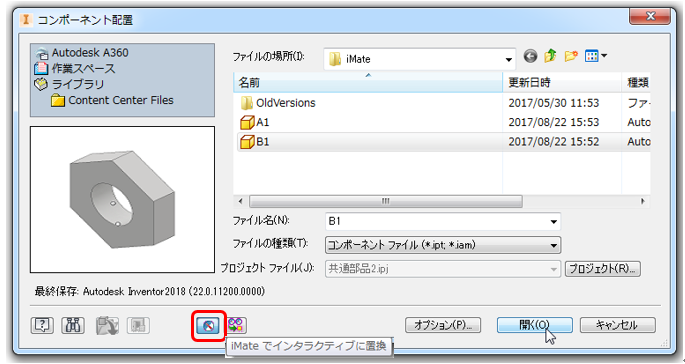Click the 開く(O) button
685x364 pixels.
point(534,325)
